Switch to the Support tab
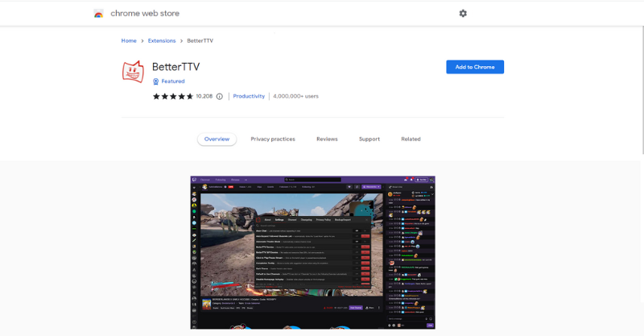The image size is (644, 336). tap(369, 139)
